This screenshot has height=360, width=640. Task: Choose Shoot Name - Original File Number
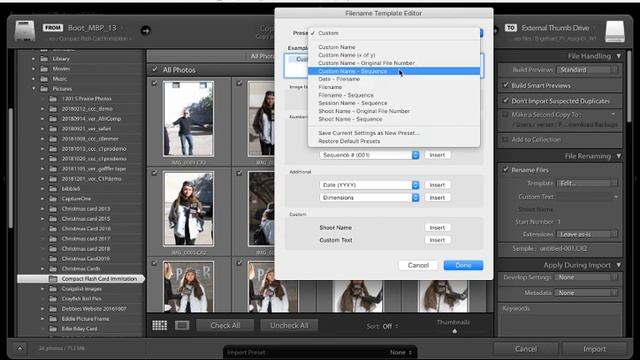394,111
